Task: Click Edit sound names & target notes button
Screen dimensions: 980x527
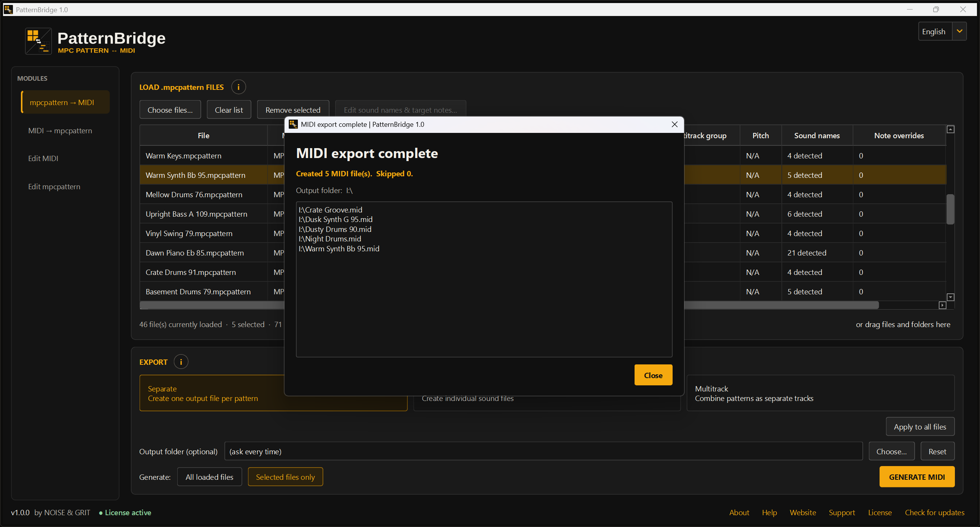Action: 400,109
